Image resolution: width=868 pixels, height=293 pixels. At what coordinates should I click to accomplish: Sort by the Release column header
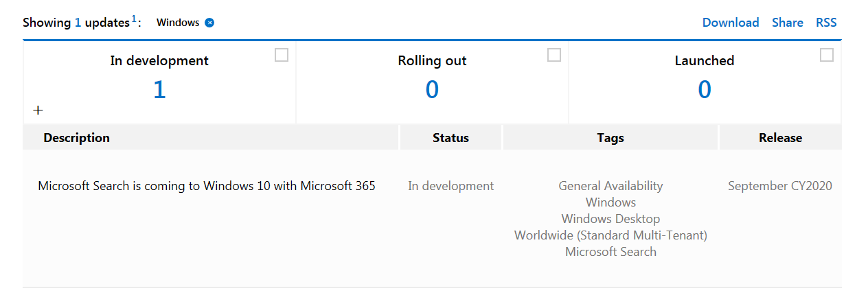point(780,138)
